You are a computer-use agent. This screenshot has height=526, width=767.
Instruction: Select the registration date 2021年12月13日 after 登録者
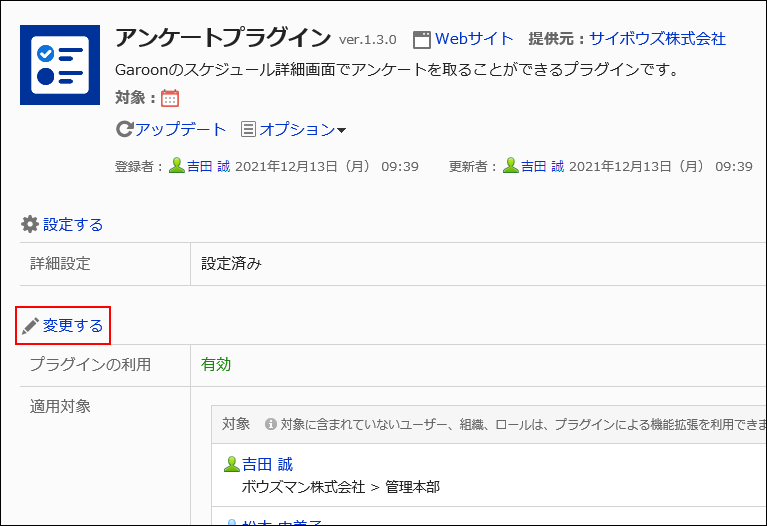(x=286, y=166)
